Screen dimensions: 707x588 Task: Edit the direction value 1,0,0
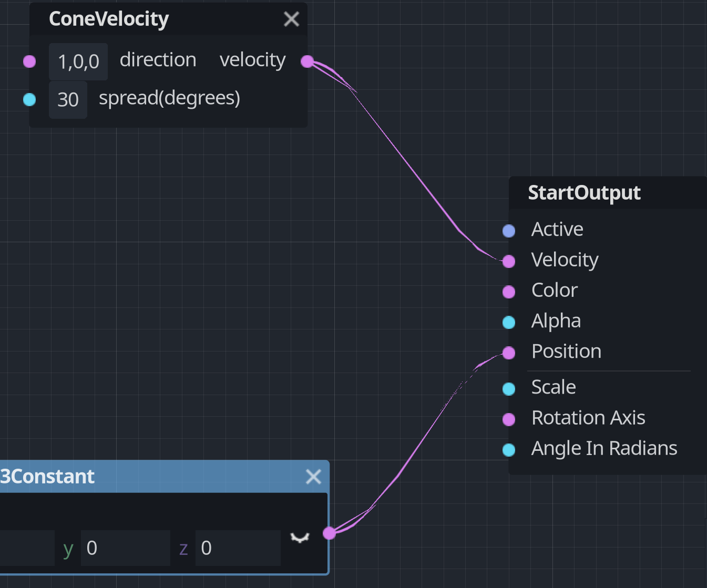(x=78, y=61)
